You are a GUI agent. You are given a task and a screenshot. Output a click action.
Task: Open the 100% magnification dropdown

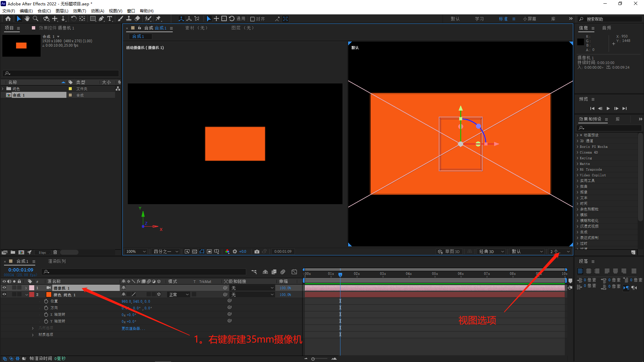[x=136, y=251]
